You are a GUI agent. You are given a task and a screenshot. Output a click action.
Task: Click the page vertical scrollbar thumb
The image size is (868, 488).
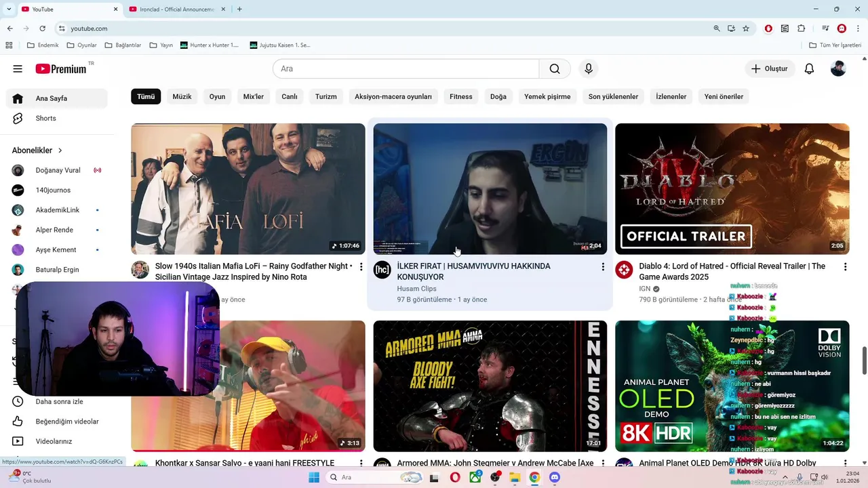pos(864,360)
